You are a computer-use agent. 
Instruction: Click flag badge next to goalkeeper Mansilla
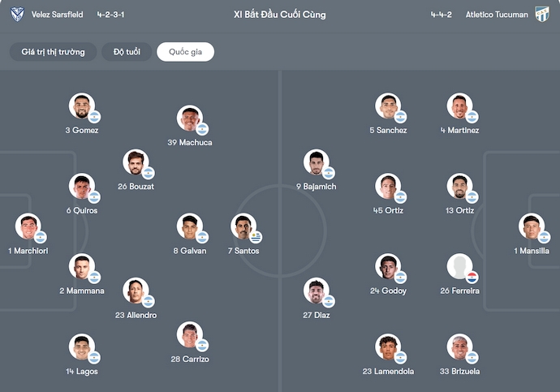(x=544, y=237)
